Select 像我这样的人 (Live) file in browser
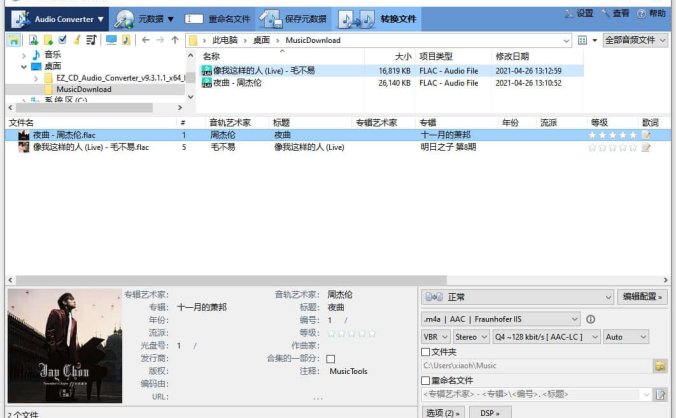Image resolution: width=676 pixels, height=418 pixels. click(x=392, y=71)
